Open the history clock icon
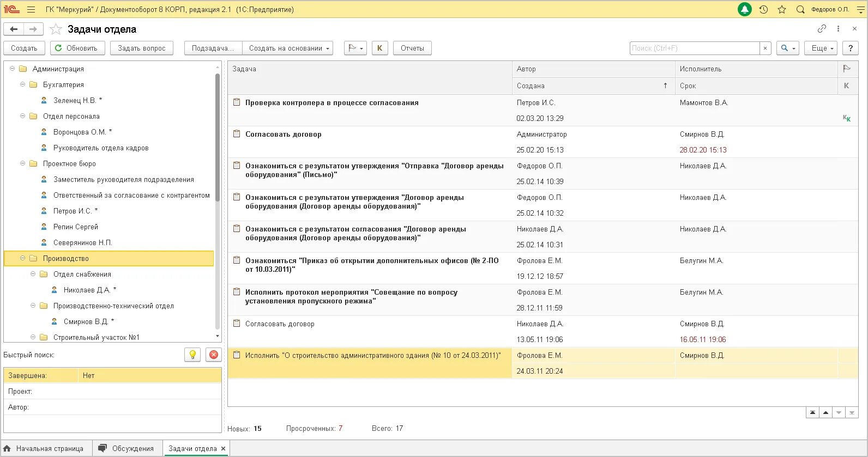 [x=763, y=9]
